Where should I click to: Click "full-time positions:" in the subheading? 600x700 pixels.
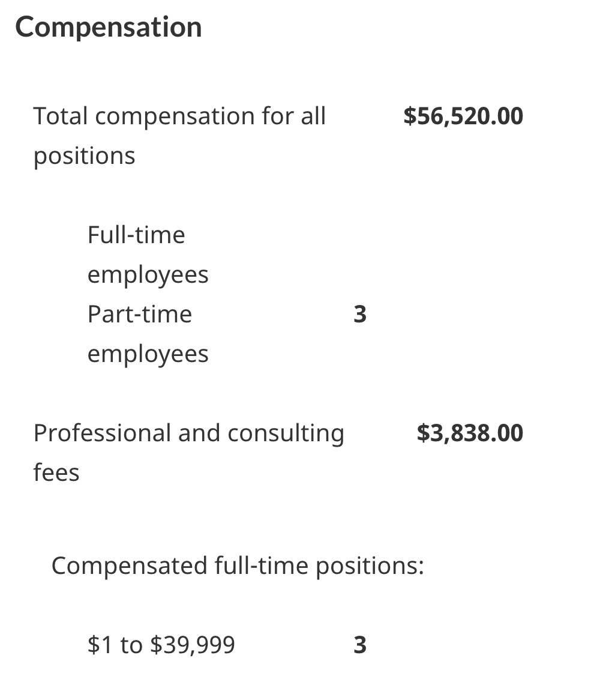319,566
